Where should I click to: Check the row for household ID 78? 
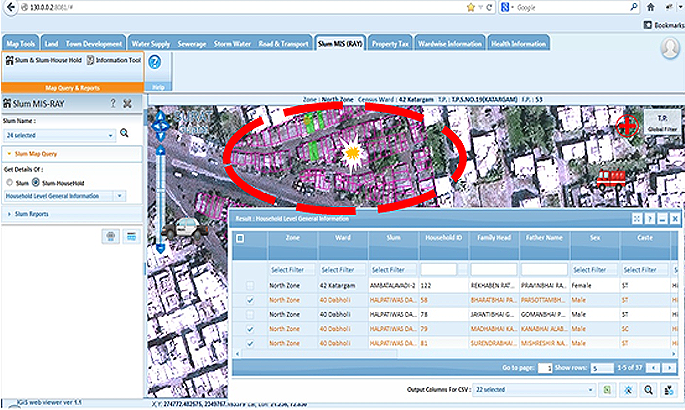coord(250,314)
